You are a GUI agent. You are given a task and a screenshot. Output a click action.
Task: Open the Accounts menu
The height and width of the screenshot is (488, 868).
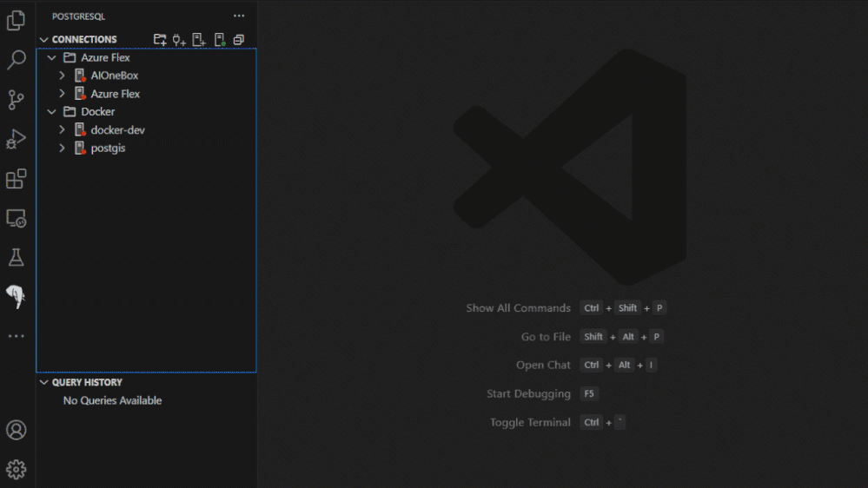[x=16, y=430]
